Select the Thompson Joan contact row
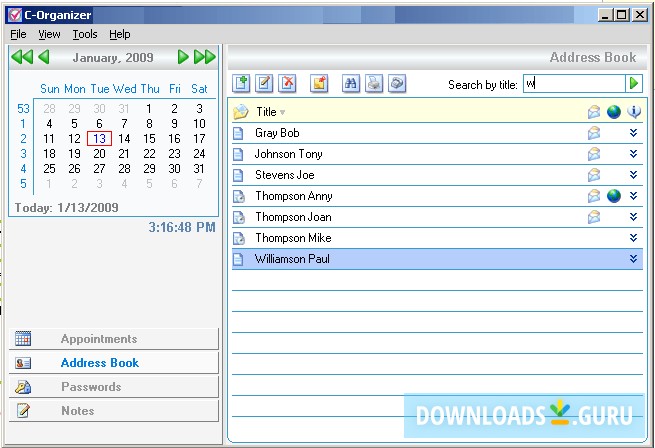Screen dimensions: 655x448 437,217
